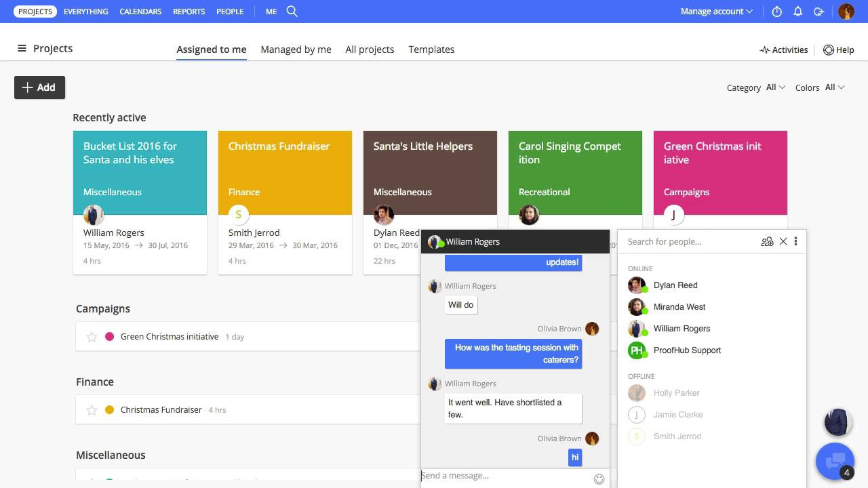Open the Templates projects link
Image resolution: width=868 pixels, height=488 pixels.
(x=431, y=49)
